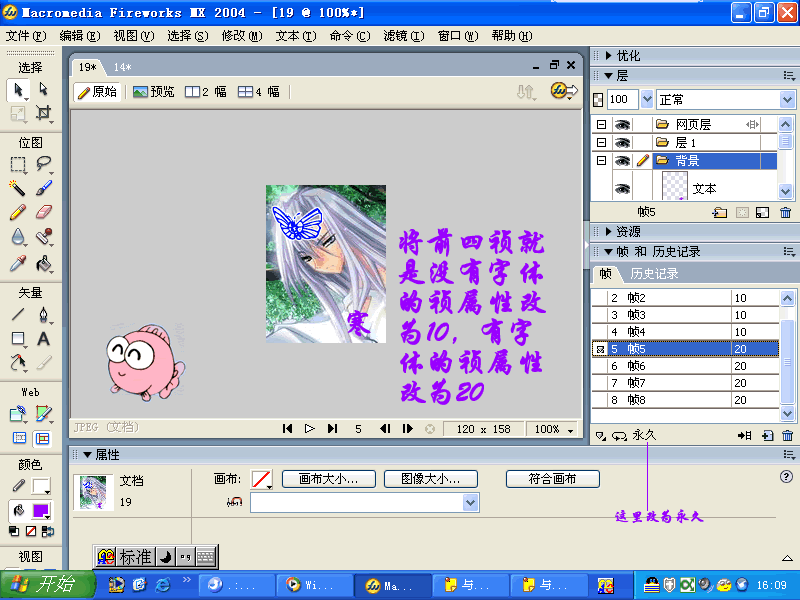Select the Eraser tool
The width and height of the screenshot is (800, 600).
point(43,212)
